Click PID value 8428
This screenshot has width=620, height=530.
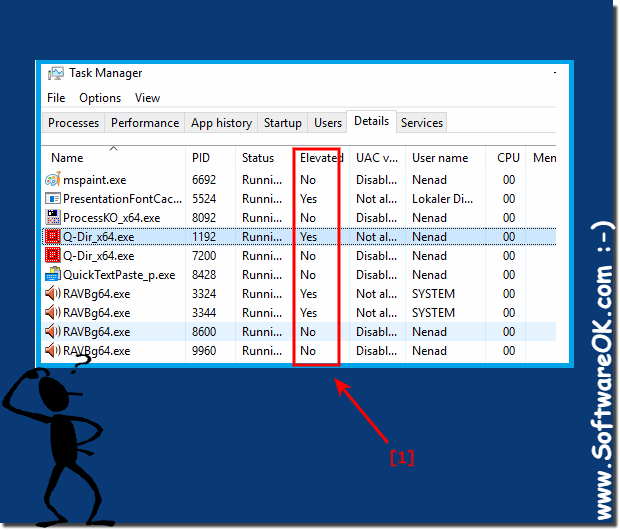[204, 275]
